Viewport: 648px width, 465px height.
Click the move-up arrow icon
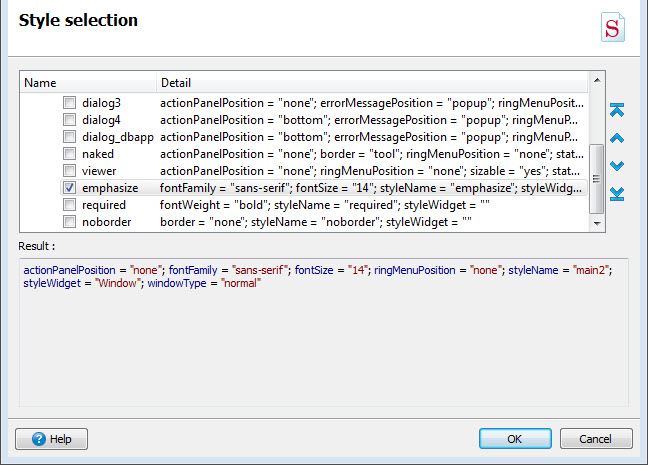coord(617,138)
